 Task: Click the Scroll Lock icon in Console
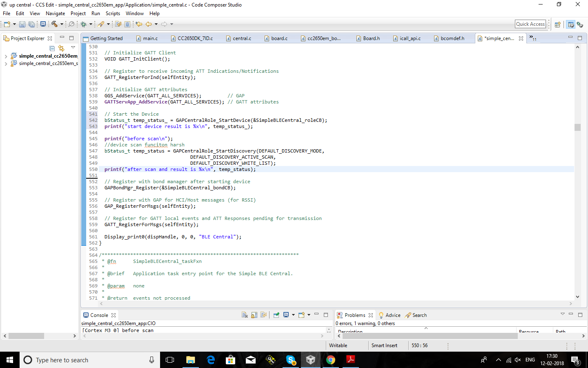(x=254, y=315)
